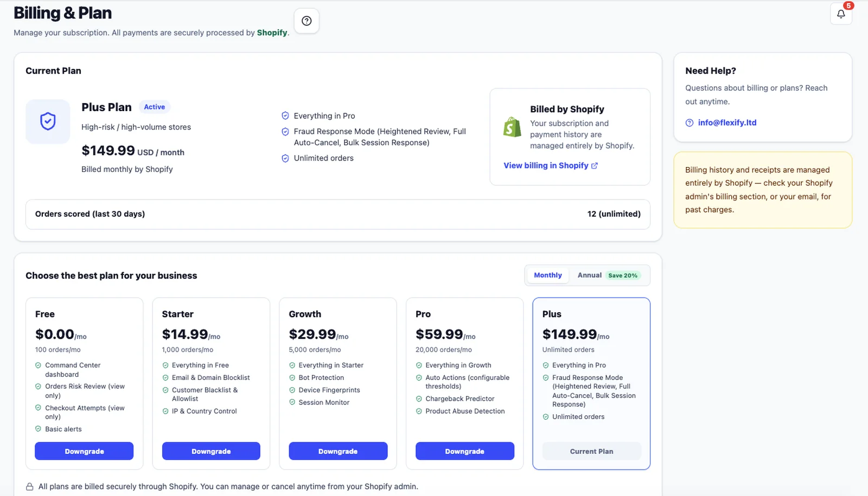Click the Billed by Shopify heading
The height and width of the screenshot is (496, 868).
point(567,109)
